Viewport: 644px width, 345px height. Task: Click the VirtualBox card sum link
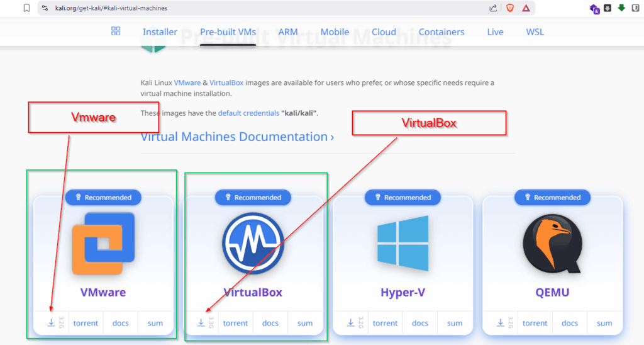coord(305,323)
